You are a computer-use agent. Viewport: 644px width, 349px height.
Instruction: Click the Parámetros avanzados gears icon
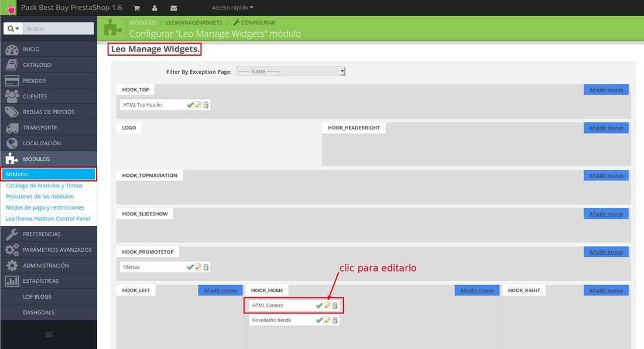click(12, 249)
